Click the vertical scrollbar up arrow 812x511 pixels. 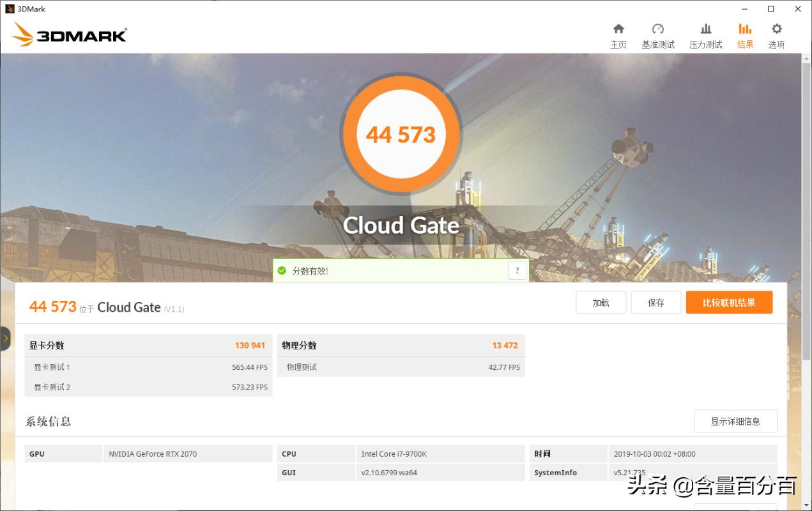[x=806, y=58]
